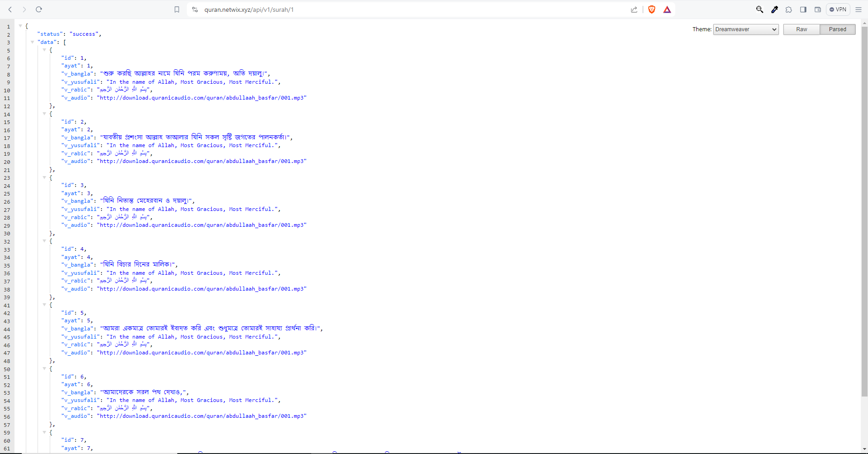Open v_audio link on line 56
This screenshot has height=454, width=868.
point(201,416)
